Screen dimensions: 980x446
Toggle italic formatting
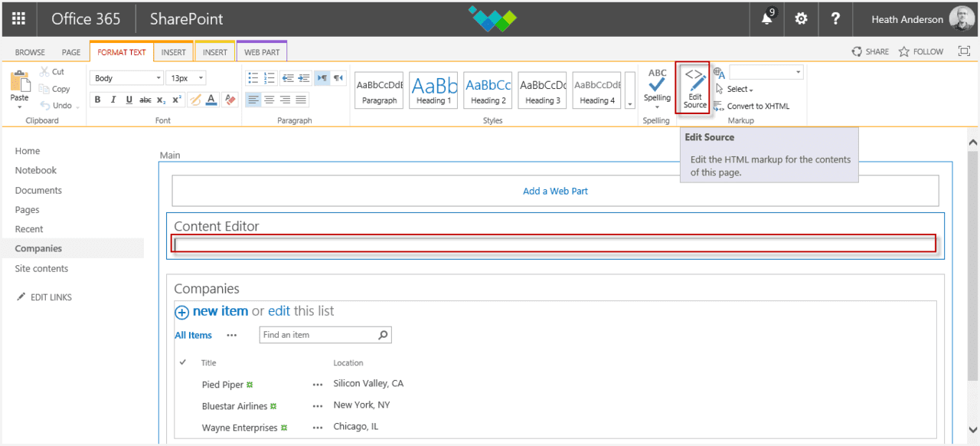[x=113, y=100]
